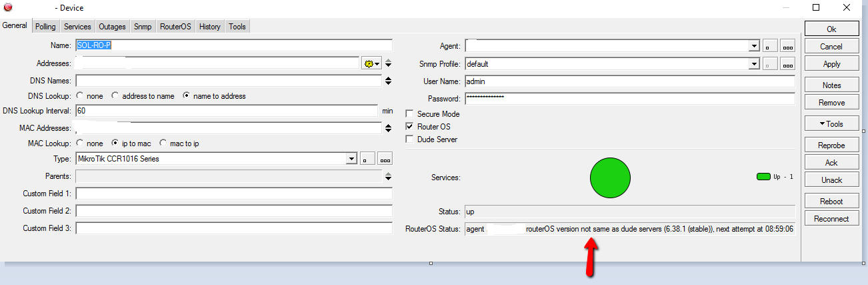Open the Tools dropdown button on right
This screenshot has width=868, height=285.
point(831,124)
